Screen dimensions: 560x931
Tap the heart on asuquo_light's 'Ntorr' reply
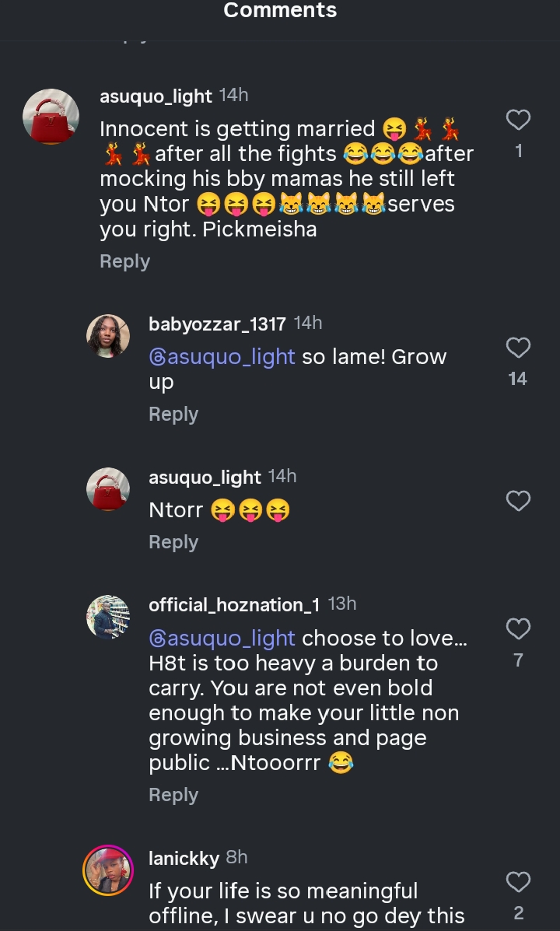pos(518,501)
